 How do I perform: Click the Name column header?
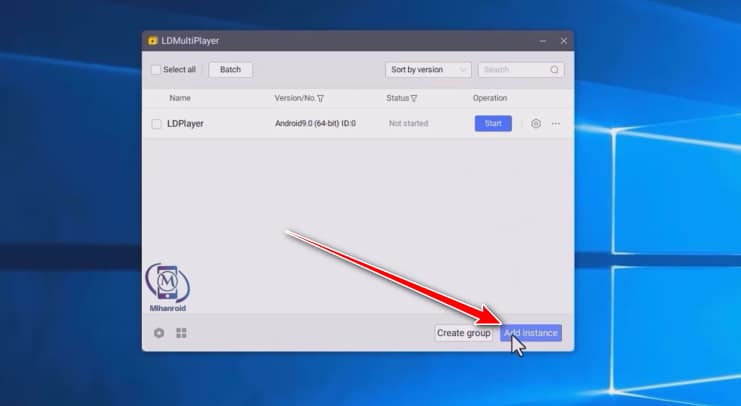pos(180,98)
